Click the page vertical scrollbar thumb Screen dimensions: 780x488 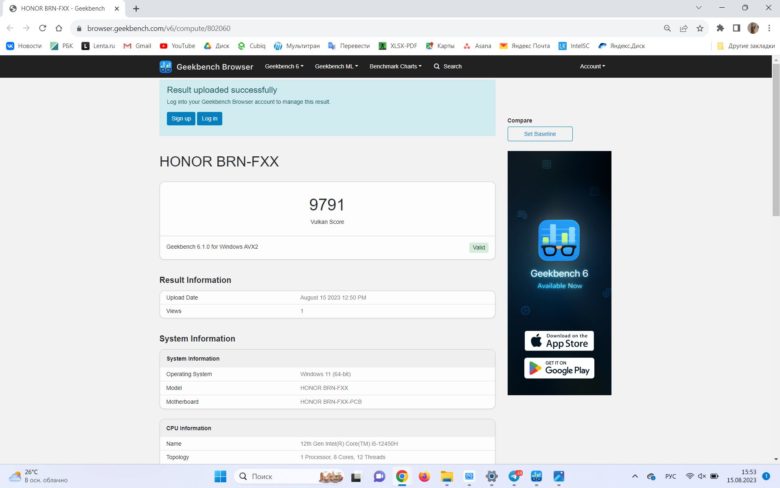point(776,139)
